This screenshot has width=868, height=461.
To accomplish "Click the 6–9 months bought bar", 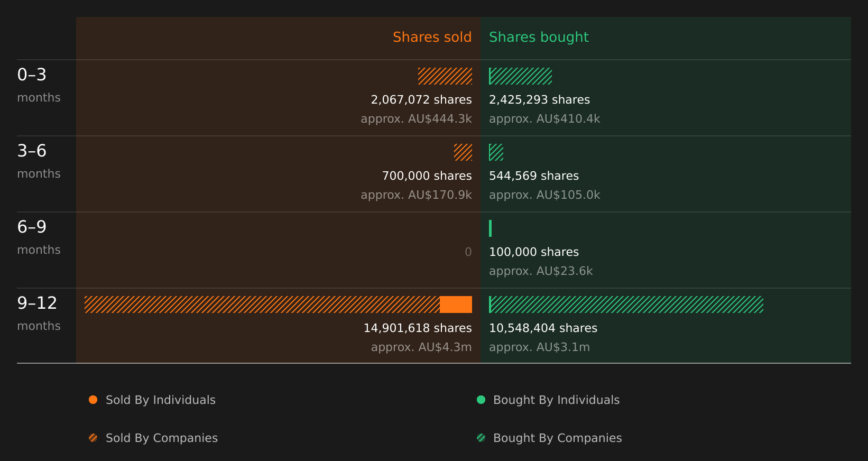I will click(491, 228).
